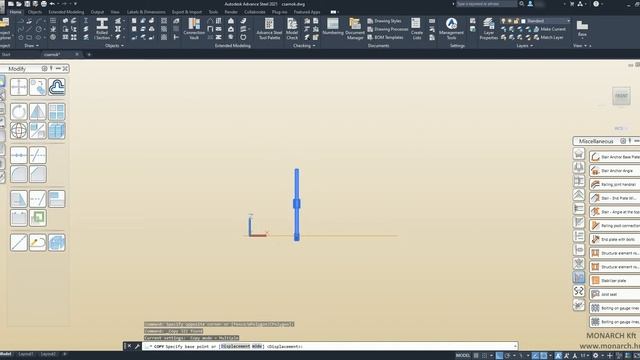Select Joint seal connection

click(614, 294)
